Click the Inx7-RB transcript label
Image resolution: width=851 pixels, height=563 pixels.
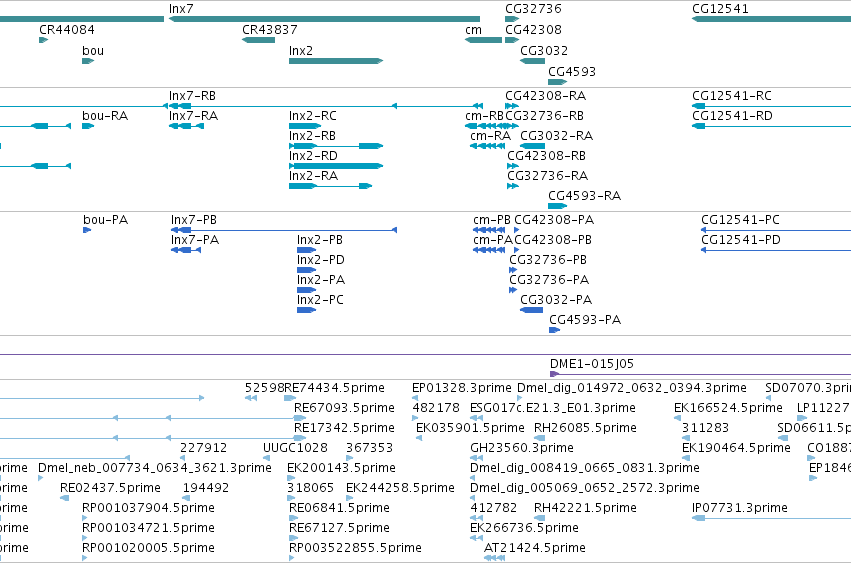192,96
